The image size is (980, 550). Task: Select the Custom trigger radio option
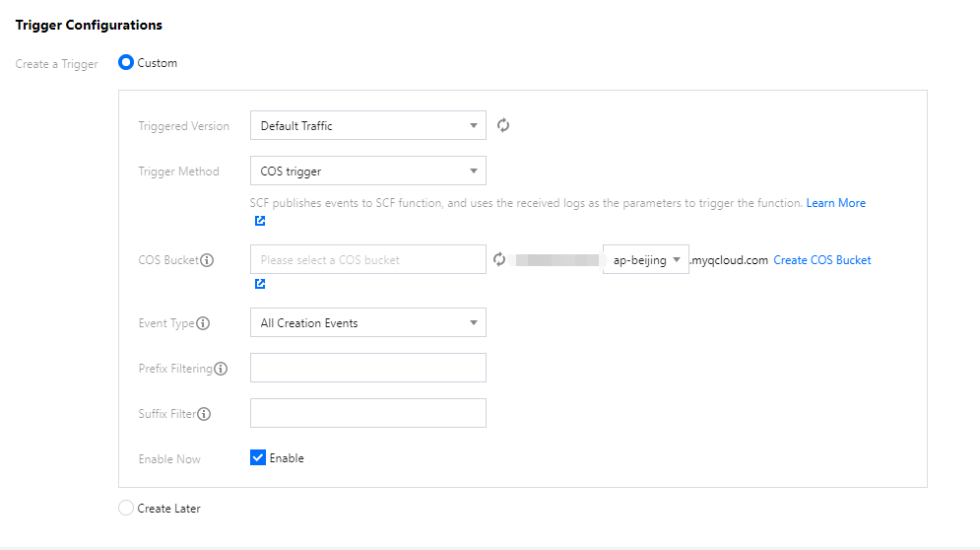coord(126,63)
